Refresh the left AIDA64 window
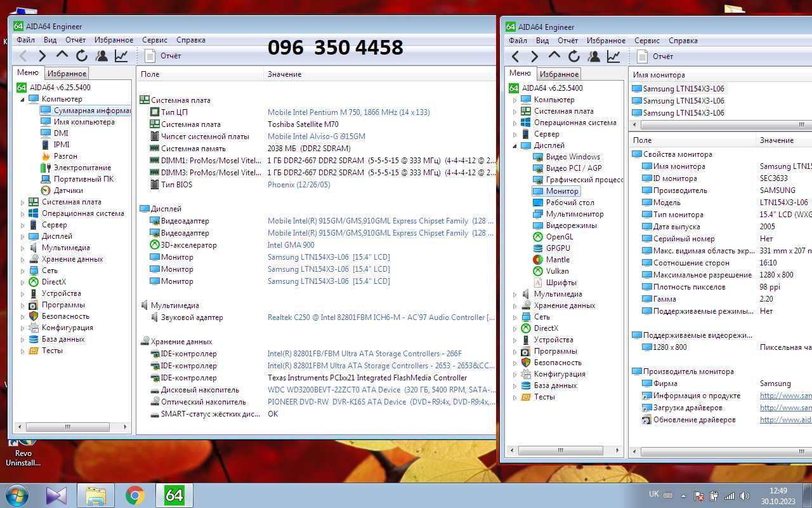Viewport: 812px width, 508px height. (x=82, y=56)
